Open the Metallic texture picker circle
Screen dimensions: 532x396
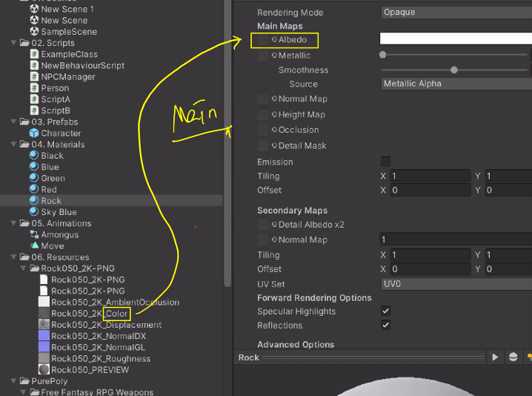pyautogui.click(x=274, y=56)
